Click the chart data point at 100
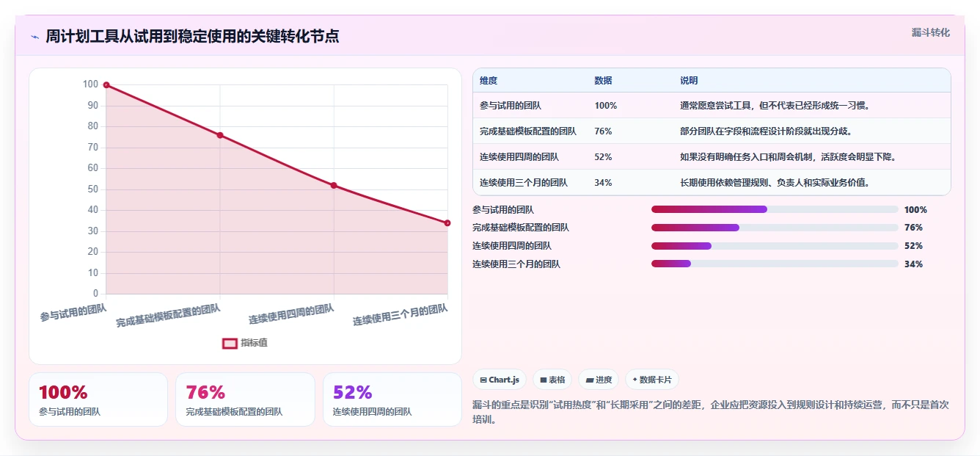 (106, 85)
